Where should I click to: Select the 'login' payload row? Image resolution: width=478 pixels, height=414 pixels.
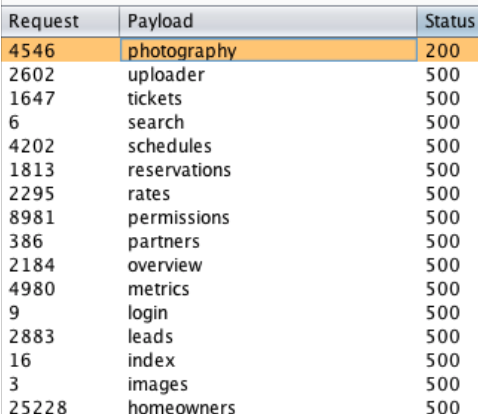click(x=240, y=313)
